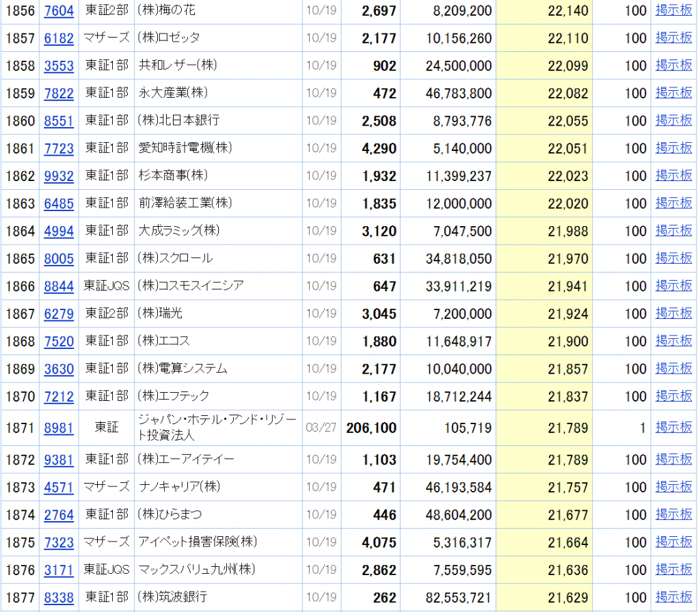Select price cell 206,100
Image resolution: width=700 pixels, height=612 pixels.
point(371,428)
